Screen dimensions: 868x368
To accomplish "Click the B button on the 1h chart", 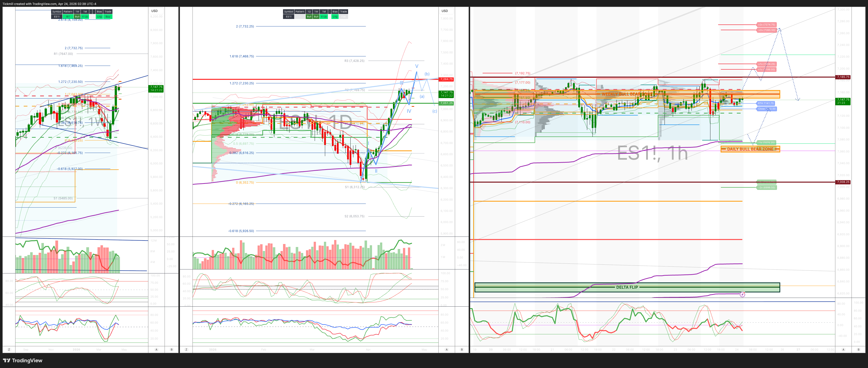I will click(x=858, y=350).
